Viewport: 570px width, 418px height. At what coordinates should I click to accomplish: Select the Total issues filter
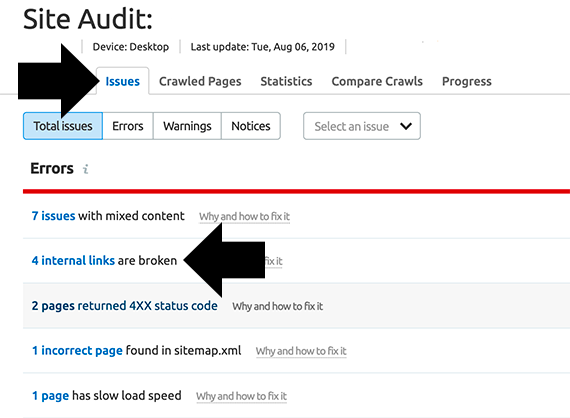pyautogui.click(x=63, y=126)
